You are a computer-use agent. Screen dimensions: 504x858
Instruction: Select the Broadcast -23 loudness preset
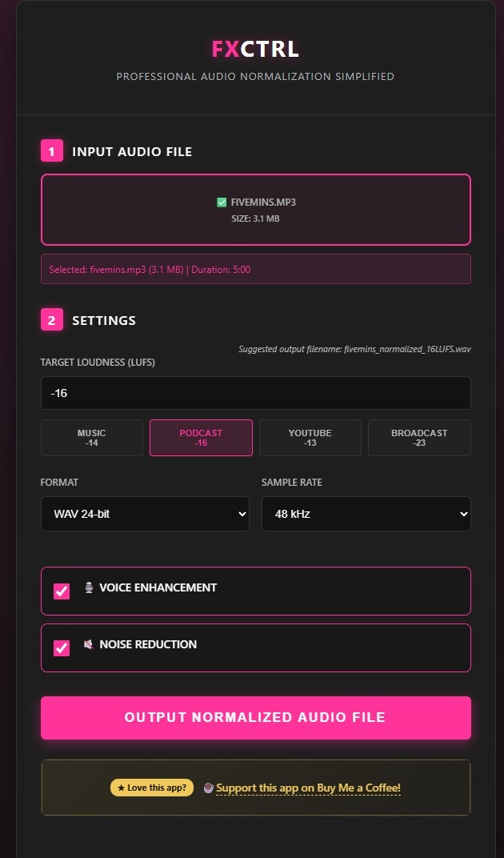coord(419,438)
